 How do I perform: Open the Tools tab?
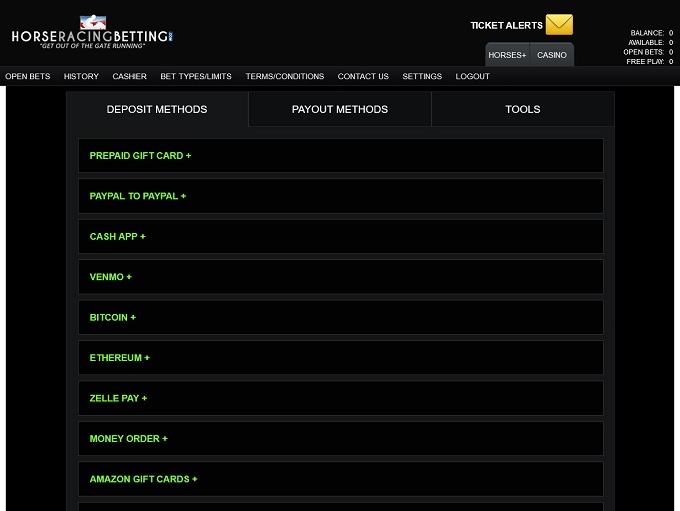(x=522, y=109)
